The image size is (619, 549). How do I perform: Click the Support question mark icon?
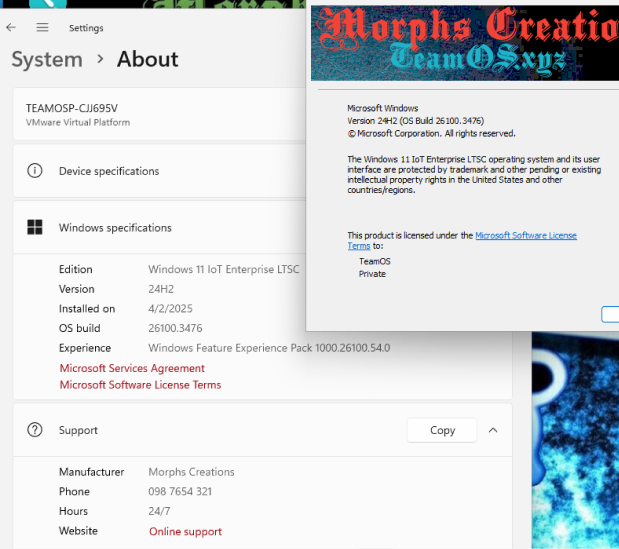(x=35, y=430)
